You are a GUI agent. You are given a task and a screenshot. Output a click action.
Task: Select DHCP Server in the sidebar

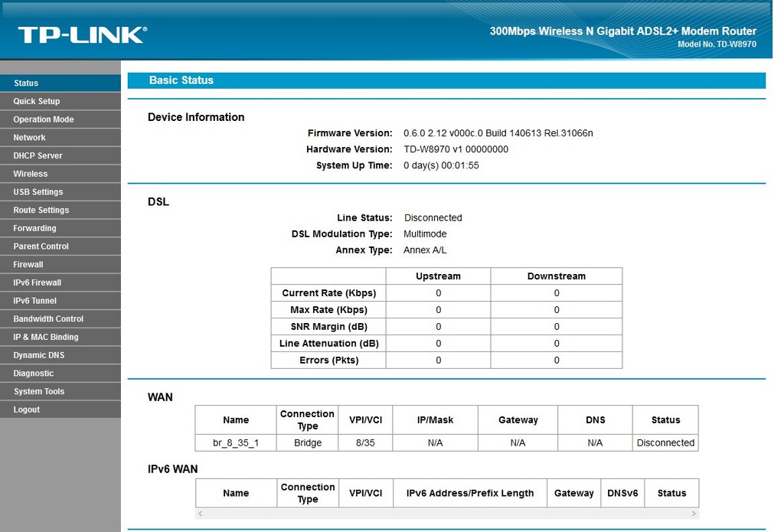click(60, 155)
